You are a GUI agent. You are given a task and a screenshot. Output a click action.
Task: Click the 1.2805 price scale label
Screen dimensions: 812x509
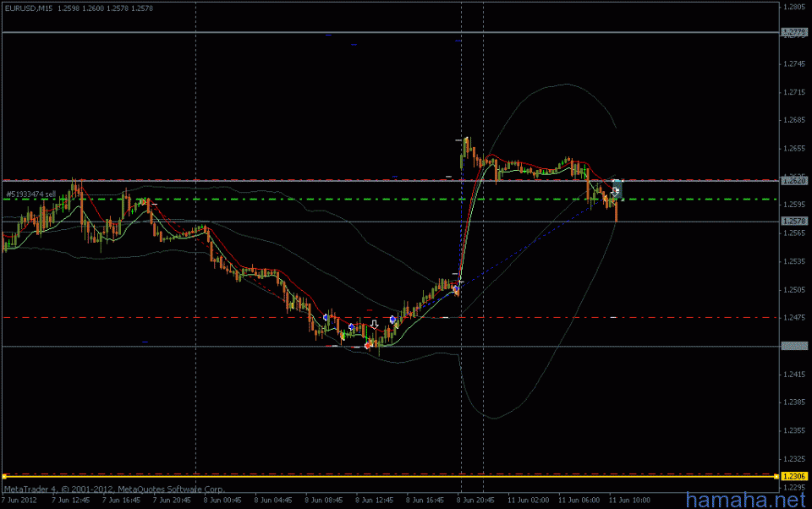pyautogui.click(x=794, y=7)
